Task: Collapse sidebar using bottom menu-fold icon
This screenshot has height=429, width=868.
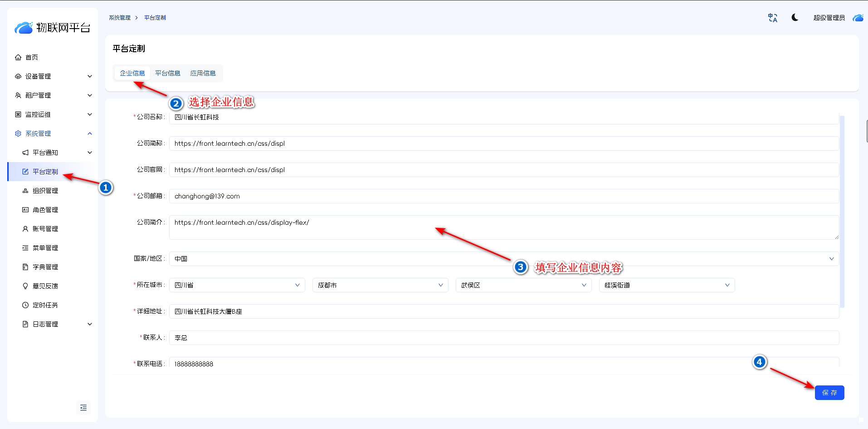Action: pyautogui.click(x=83, y=408)
